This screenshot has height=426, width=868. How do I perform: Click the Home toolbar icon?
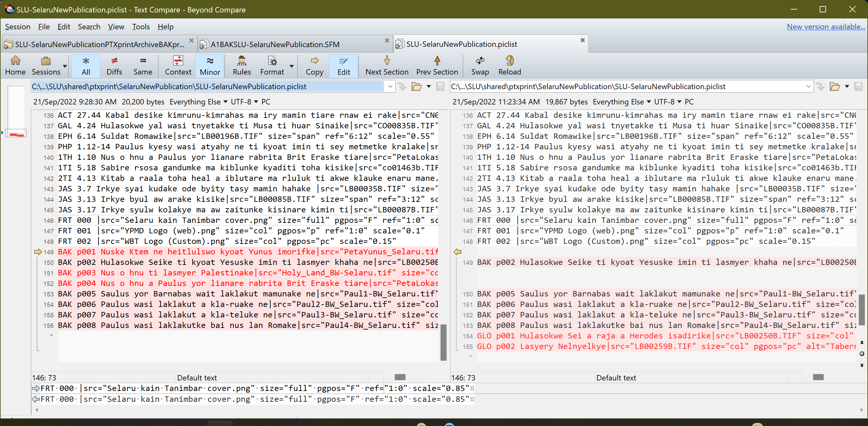(16, 66)
